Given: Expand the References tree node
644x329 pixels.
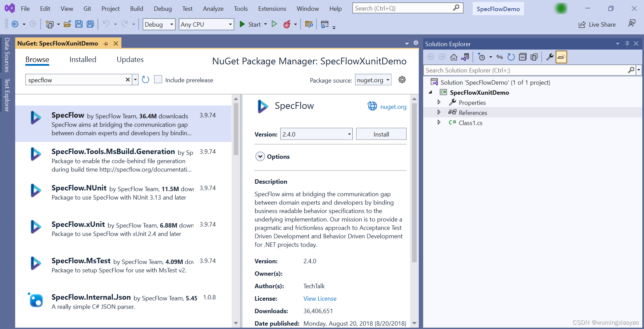Looking at the screenshot, I should click(x=439, y=112).
